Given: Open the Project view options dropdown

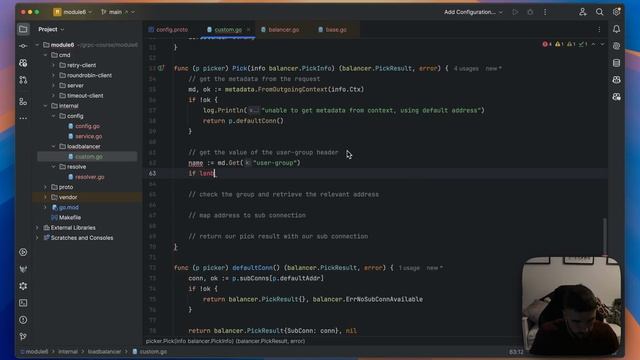Looking at the screenshot, I should (x=51, y=29).
